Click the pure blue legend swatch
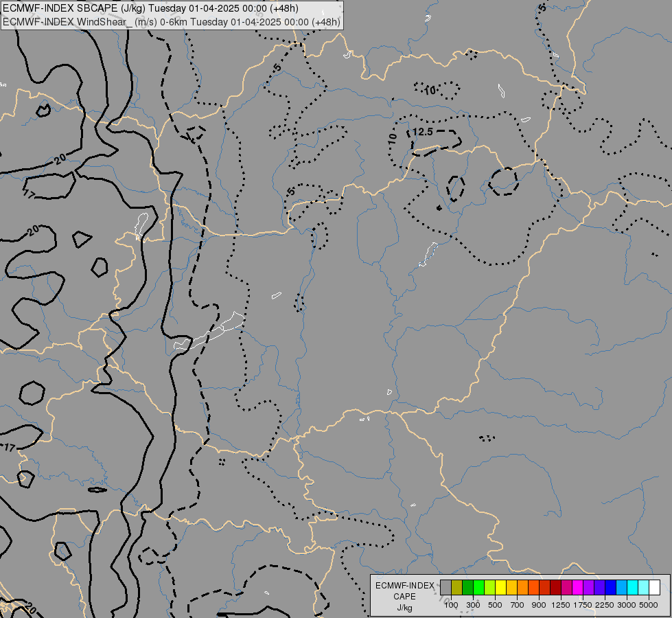This screenshot has width=672, height=618. 611,587
